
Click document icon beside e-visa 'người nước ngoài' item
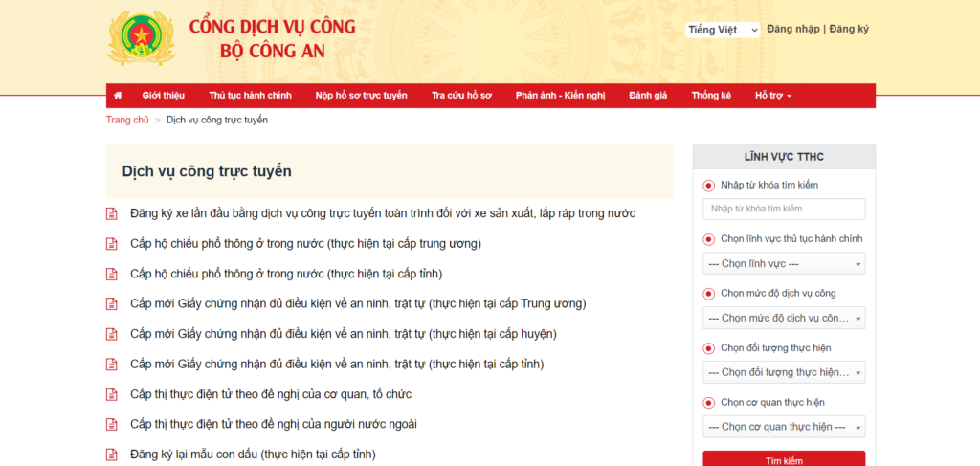tap(111, 424)
